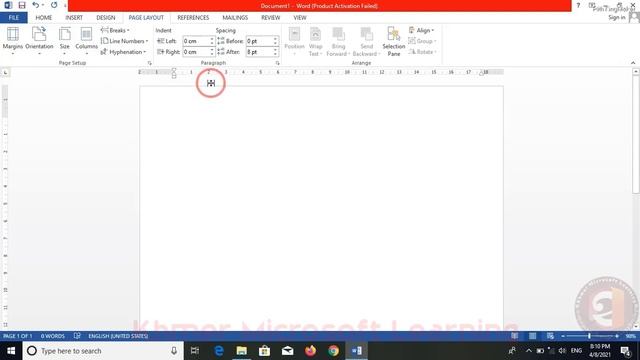
Task: Open the Columns menu
Action: [x=87, y=41]
